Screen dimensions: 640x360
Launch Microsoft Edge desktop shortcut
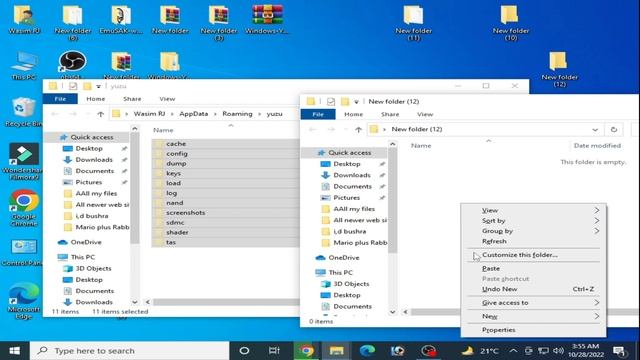[x=24, y=302]
